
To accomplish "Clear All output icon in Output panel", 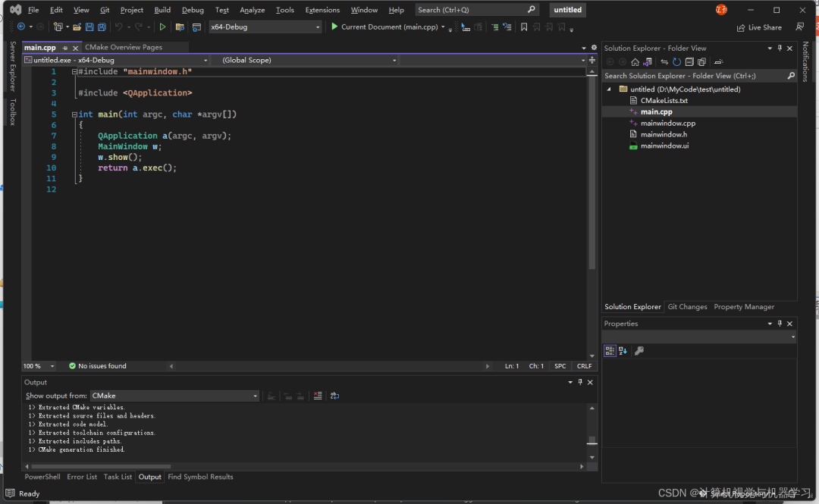I will [x=318, y=396].
